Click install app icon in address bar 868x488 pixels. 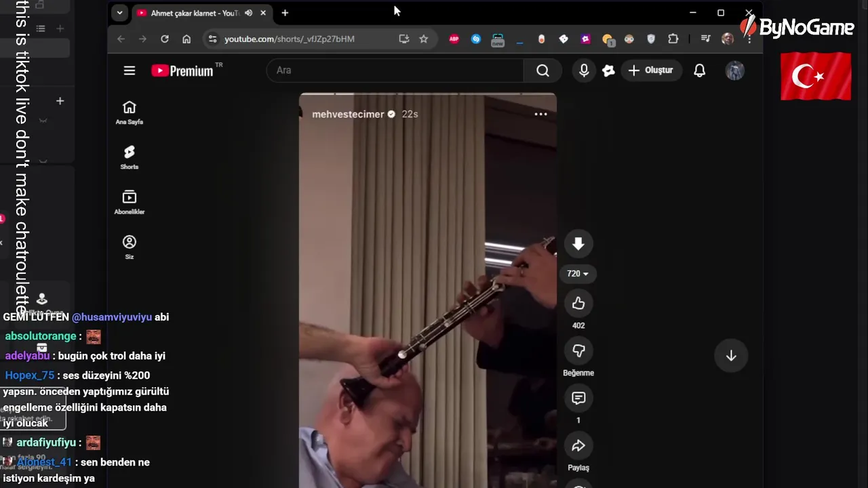pos(404,39)
